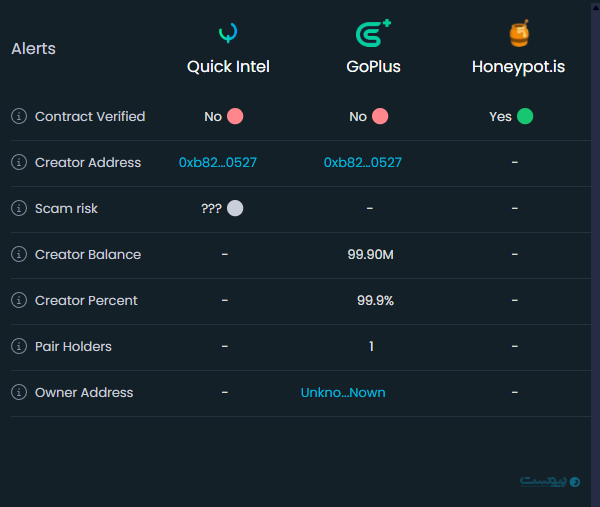Click info icon beside Creator Balance
This screenshot has height=507, width=600.
point(18,254)
